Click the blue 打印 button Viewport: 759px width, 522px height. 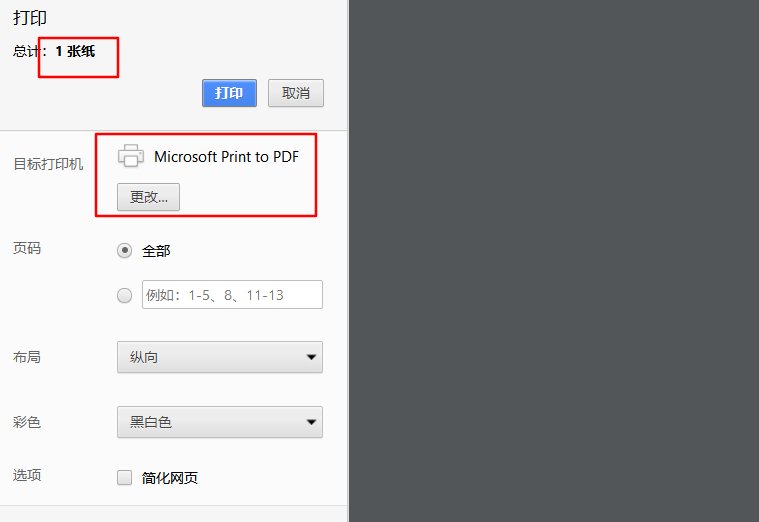coord(229,93)
